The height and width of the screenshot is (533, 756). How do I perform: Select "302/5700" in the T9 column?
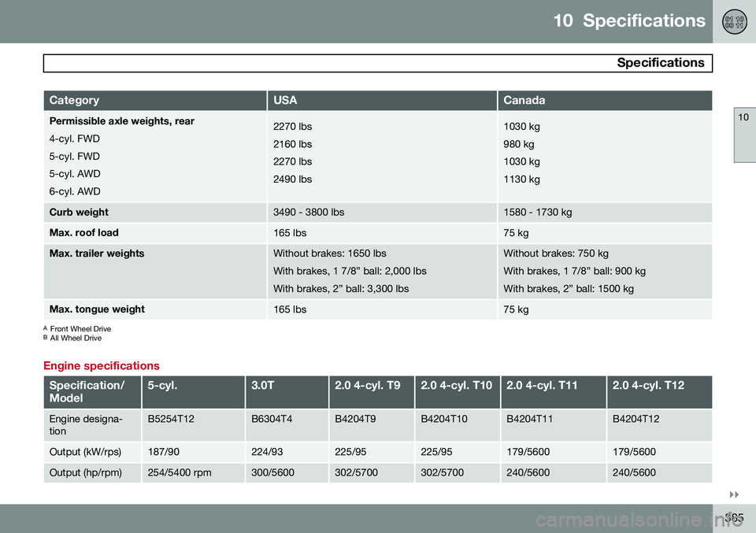click(x=356, y=472)
